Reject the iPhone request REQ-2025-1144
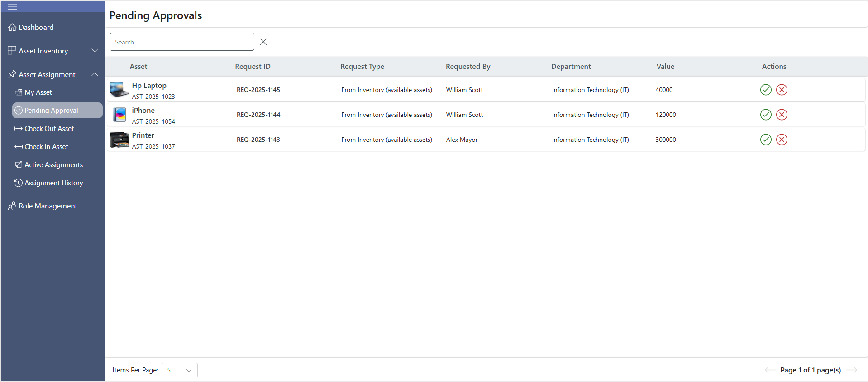This screenshot has height=382, width=868. (x=782, y=115)
